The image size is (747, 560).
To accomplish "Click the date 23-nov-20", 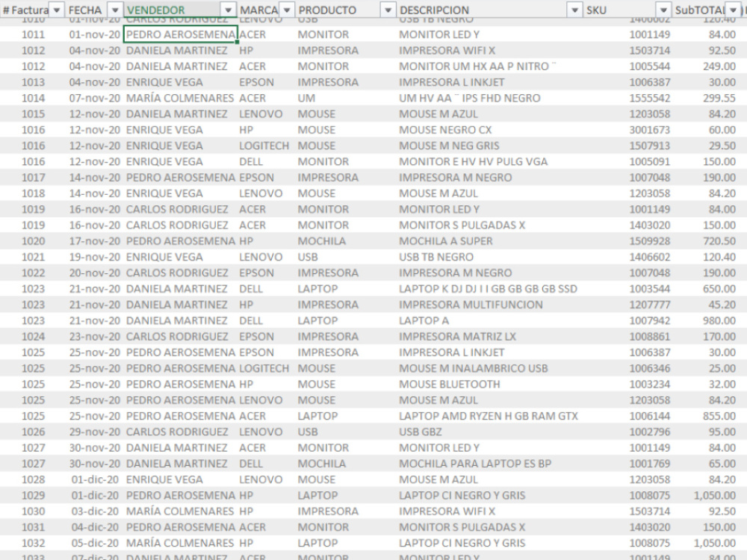I will [x=94, y=337].
